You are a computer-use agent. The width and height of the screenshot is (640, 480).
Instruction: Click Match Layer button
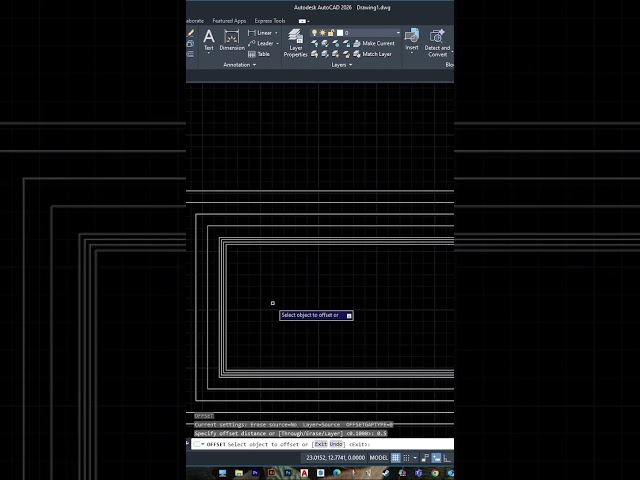[x=372, y=54]
